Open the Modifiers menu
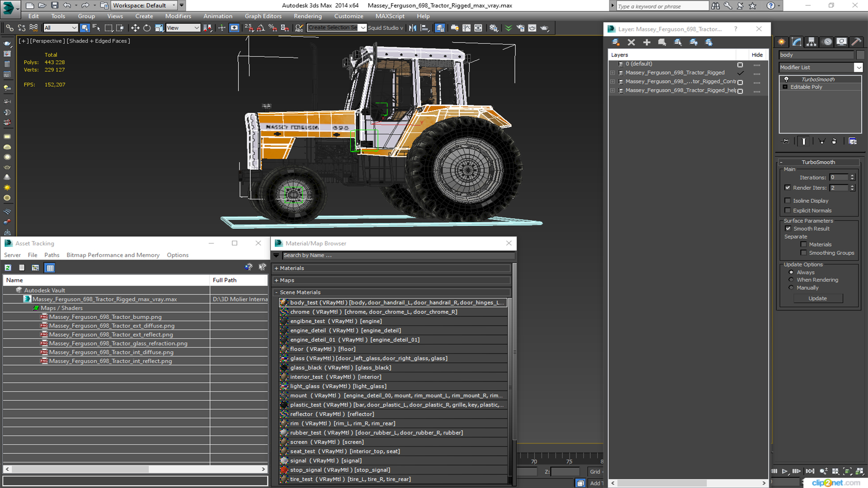868x488 pixels. (x=178, y=16)
